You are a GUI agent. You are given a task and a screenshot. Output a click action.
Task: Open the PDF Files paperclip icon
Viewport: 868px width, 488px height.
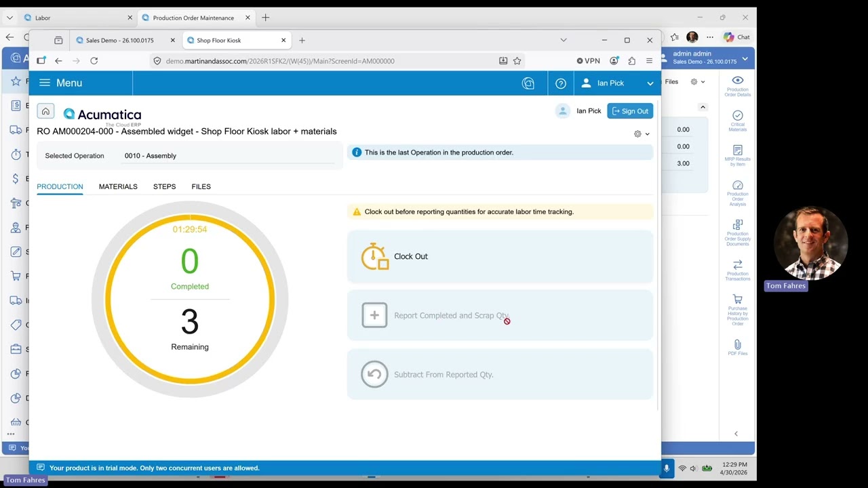(737, 348)
